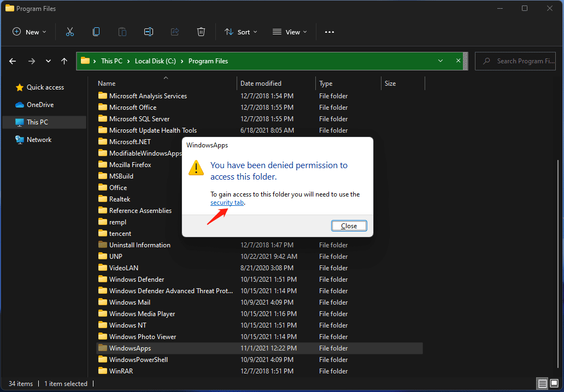Image resolution: width=564 pixels, height=392 pixels.
Task: Navigate back with the left arrow
Action: pyautogui.click(x=13, y=61)
